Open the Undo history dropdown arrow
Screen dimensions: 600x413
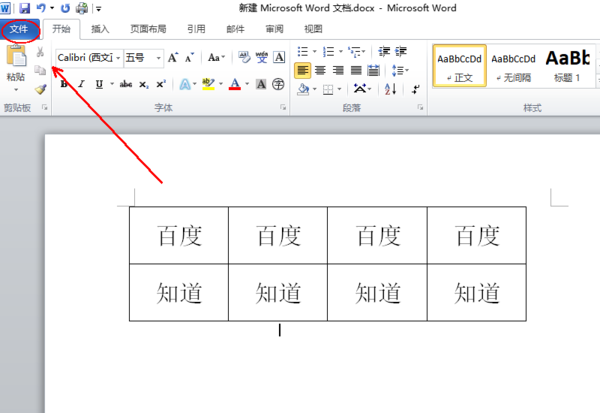pos(52,8)
